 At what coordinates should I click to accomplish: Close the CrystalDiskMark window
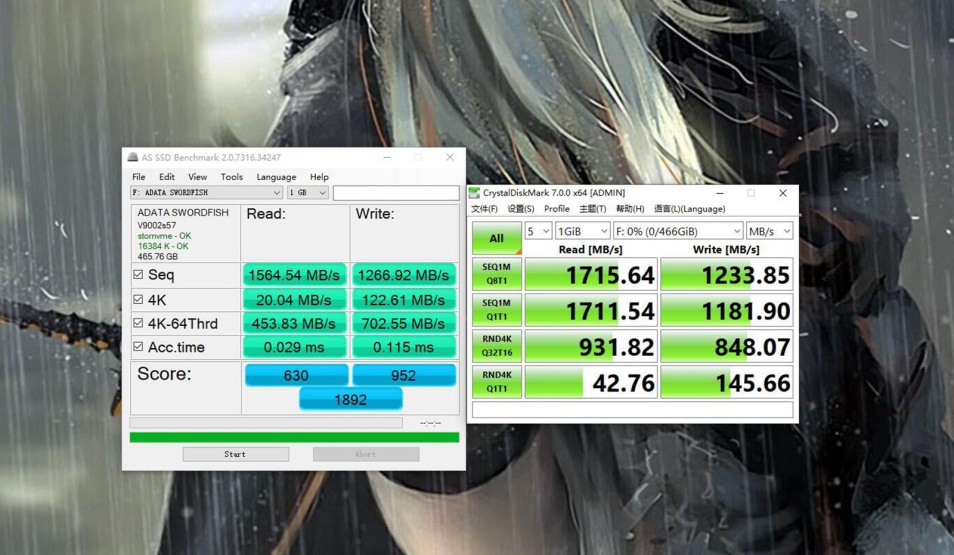(x=782, y=193)
